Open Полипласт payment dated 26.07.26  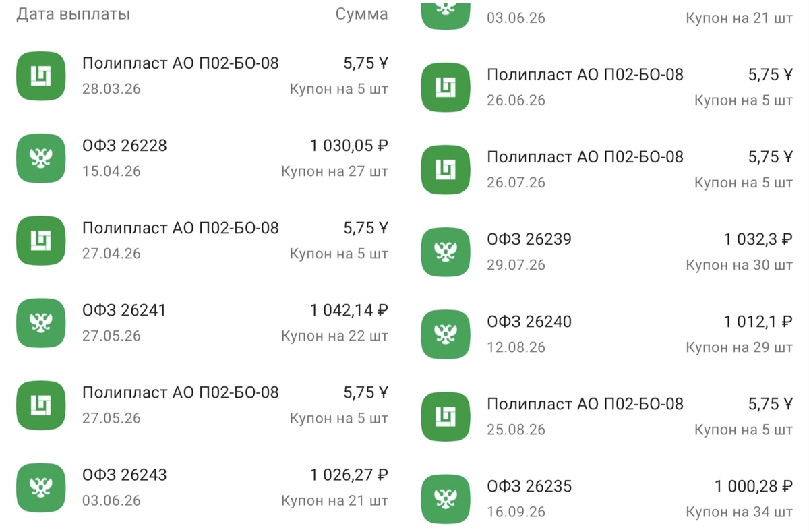point(607,169)
